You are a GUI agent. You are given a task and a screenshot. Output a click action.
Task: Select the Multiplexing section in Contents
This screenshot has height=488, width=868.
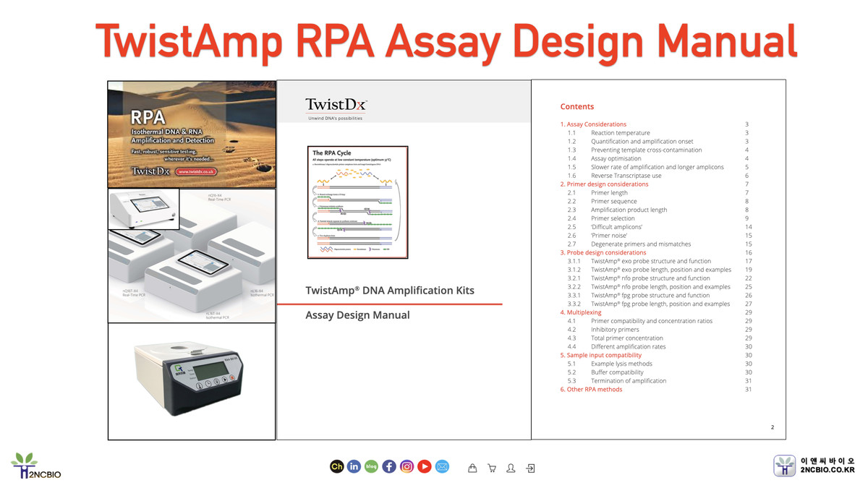(x=581, y=312)
